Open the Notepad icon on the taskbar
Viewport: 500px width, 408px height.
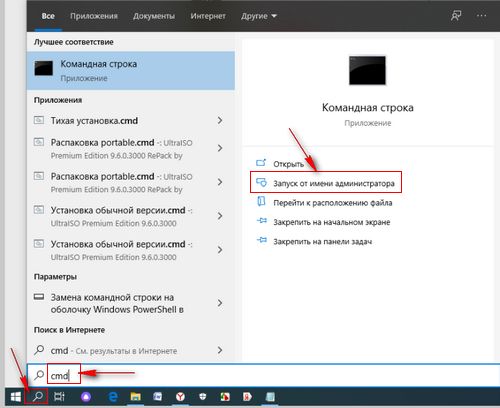[270, 396]
